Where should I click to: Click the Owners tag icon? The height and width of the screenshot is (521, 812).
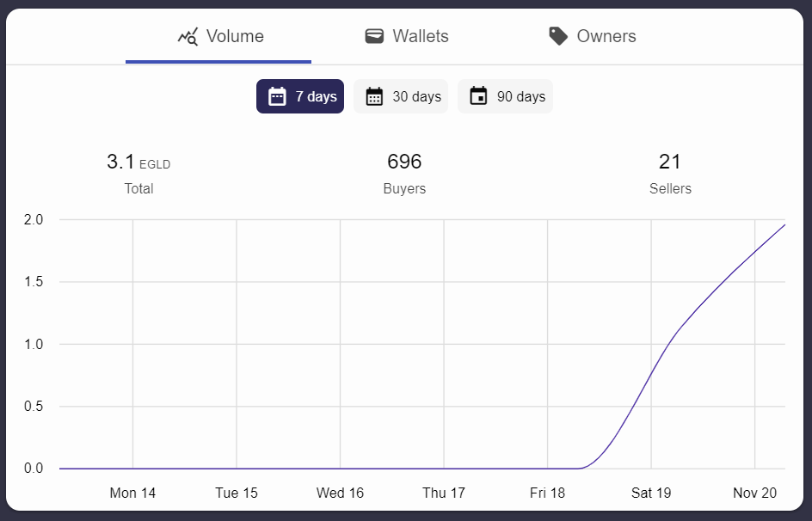(x=558, y=36)
